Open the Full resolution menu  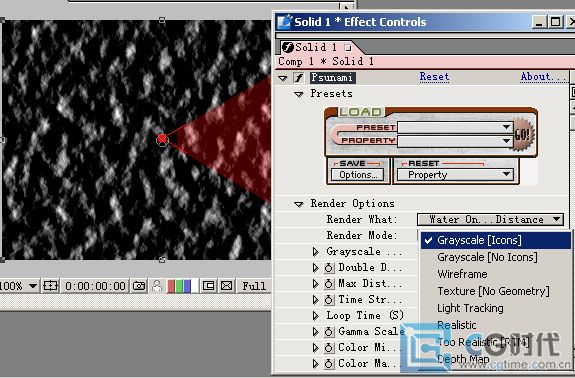pos(254,286)
